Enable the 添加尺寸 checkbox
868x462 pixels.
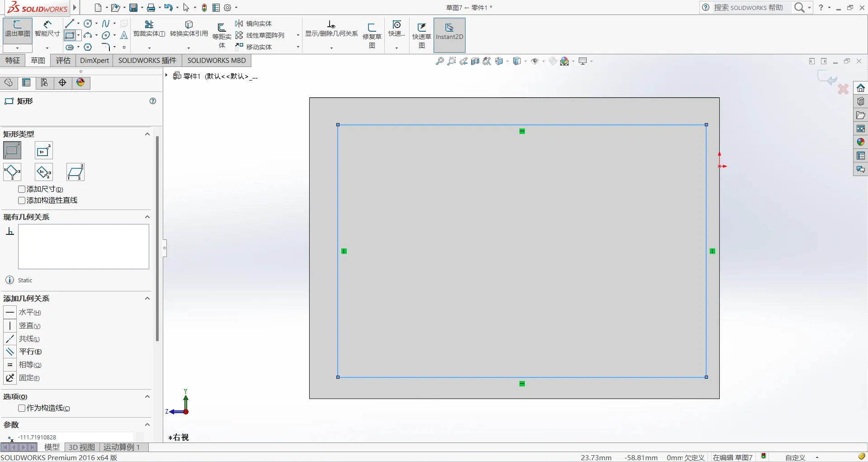coord(22,189)
